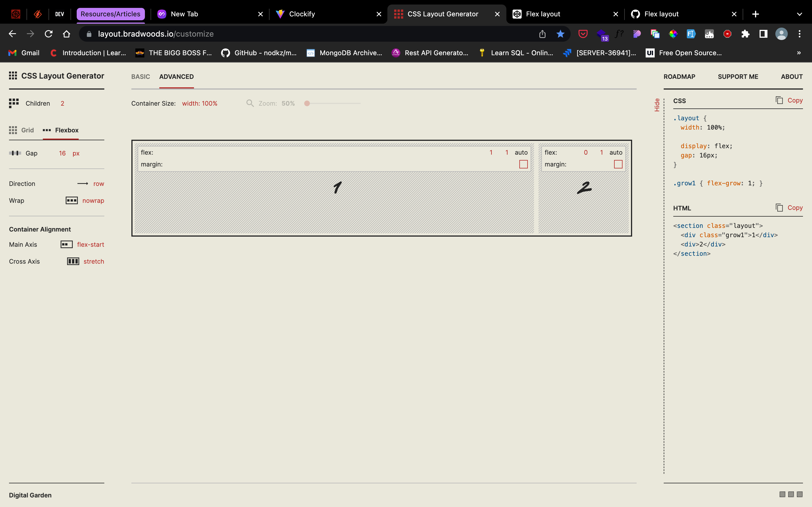
Task: Click the Main Axis flex-start alignment icon
Action: (x=66, y=244)
